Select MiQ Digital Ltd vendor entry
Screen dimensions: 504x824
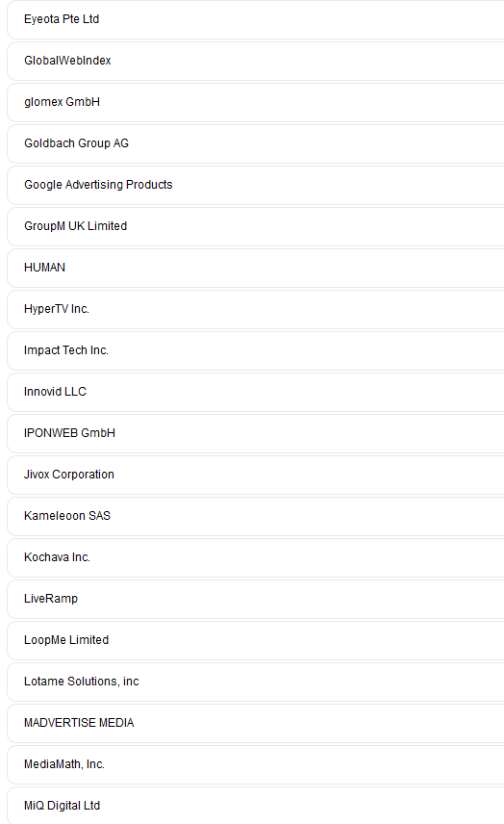coord(256,805)
